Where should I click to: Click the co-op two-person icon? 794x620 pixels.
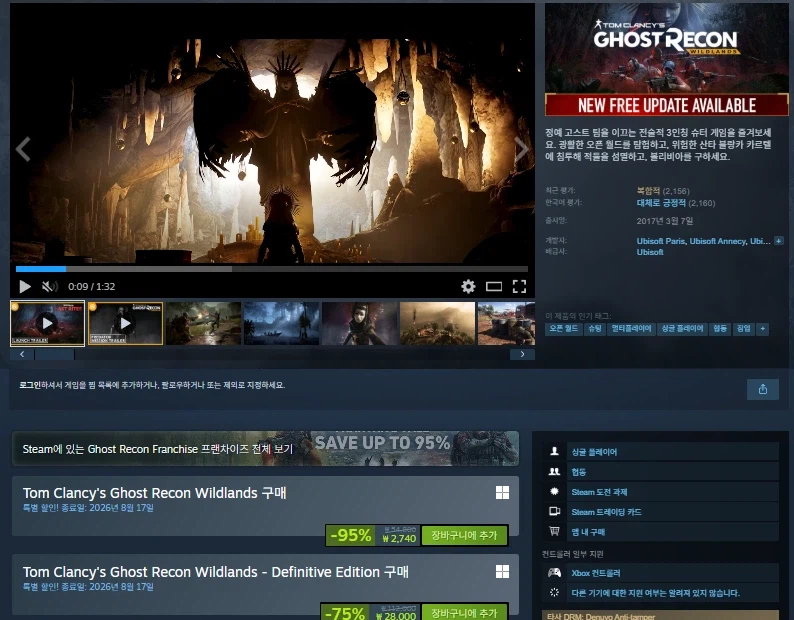[x=554, y=472]
